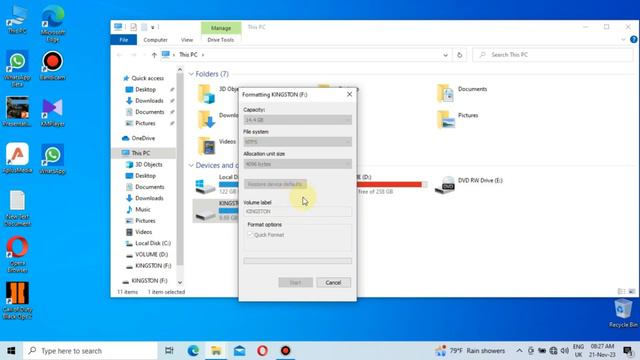The image size is (640, 360).
Task: Open Allocation unit size dropdown
Action: [x=298, y=164]
